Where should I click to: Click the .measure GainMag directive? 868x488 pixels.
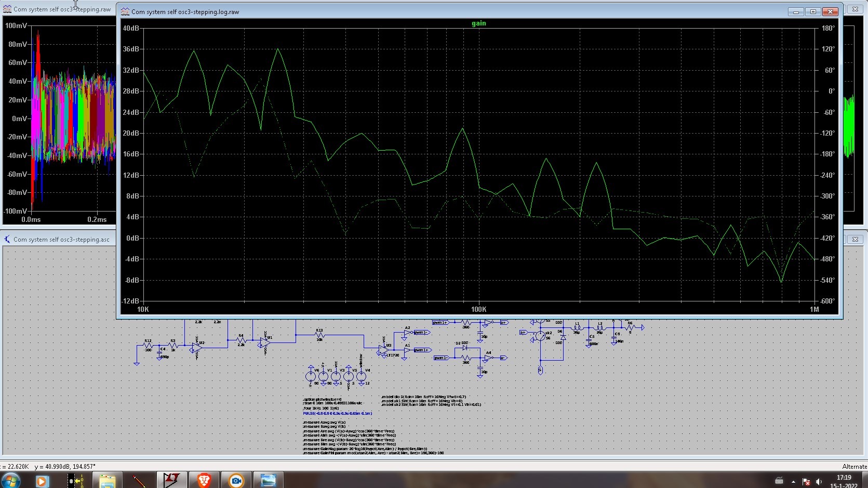coord(365,449)
